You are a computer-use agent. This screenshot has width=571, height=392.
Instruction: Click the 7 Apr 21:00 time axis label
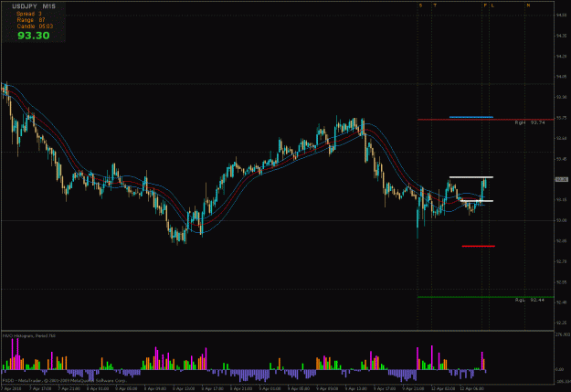69,388
